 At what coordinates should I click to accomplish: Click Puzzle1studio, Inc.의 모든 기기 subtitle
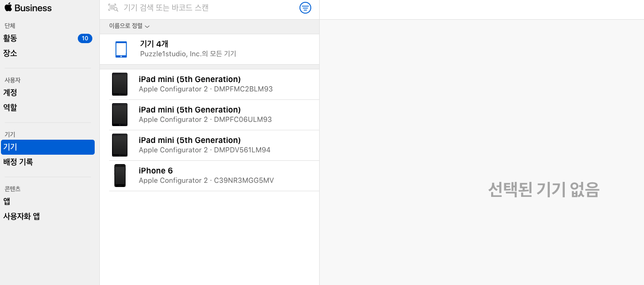coord(188,54)
